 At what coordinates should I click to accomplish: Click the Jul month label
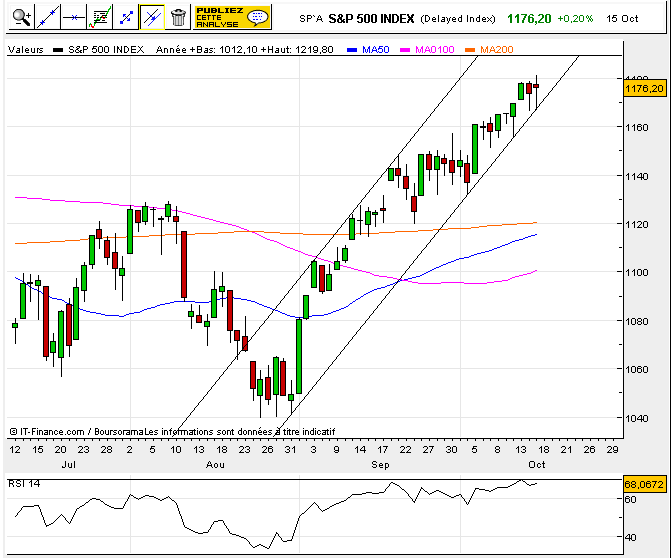click(69, 465)
